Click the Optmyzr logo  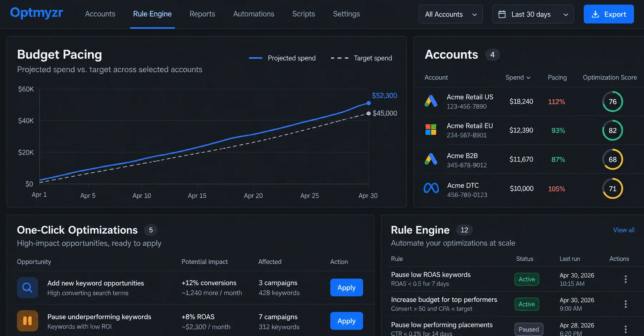tap(36, 13)
